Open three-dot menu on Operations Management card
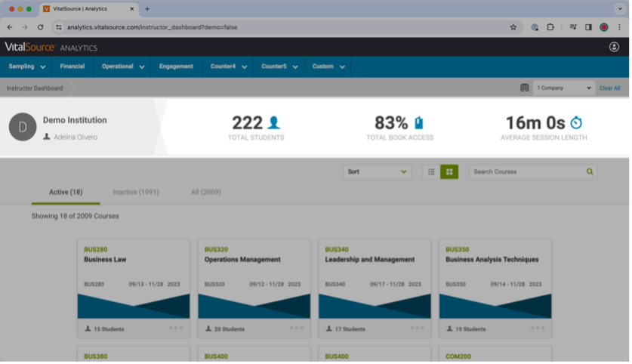 coord(297,329)
